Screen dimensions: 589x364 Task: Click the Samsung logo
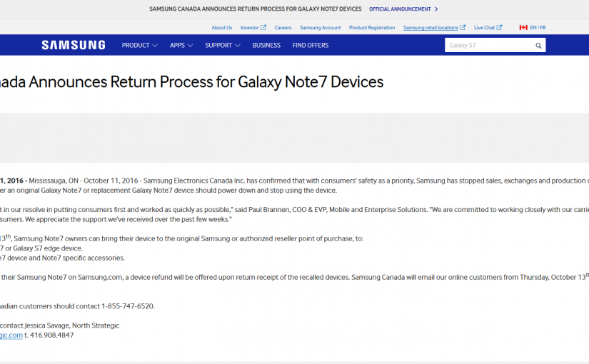click(x=73, y=45)
